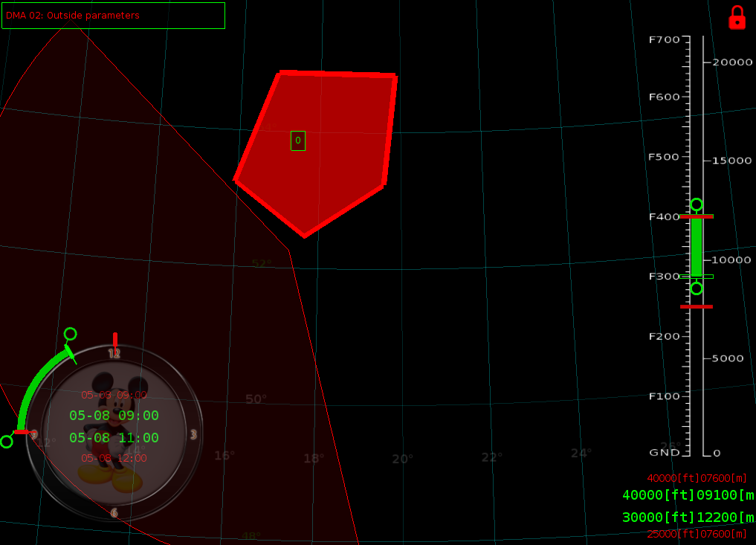
Task: Click the green start time '05-08 09:00'
Action: pyautogui.click(x=114, y=416)
